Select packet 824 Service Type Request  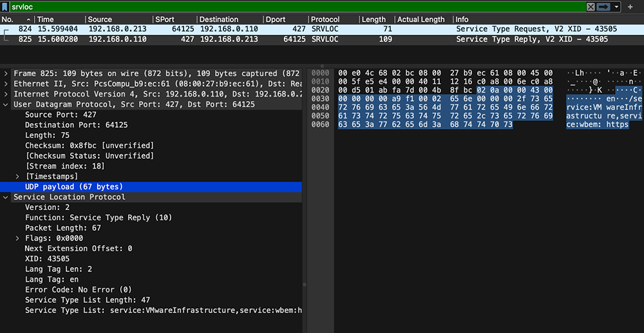coord(322,29)
